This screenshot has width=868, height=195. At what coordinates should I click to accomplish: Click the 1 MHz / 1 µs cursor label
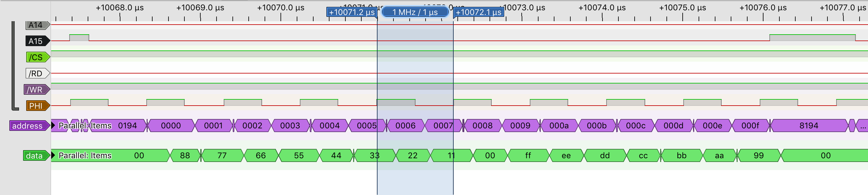click(415, 12)
